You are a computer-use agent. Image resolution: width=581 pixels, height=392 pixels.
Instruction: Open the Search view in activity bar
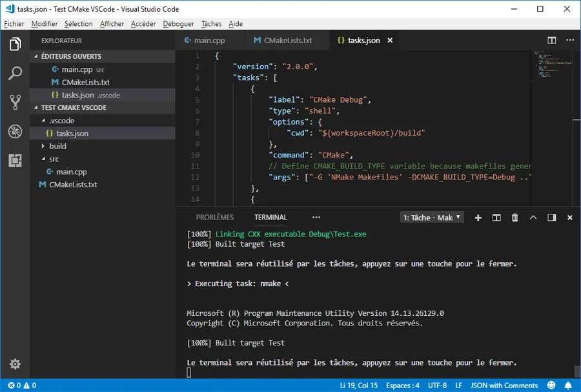coord(15,73)
